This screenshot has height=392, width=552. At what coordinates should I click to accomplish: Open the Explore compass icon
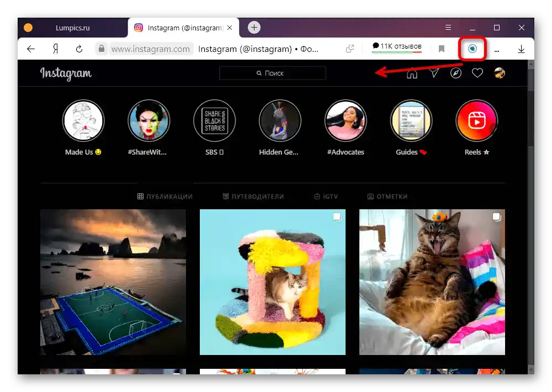click(456, 73)
